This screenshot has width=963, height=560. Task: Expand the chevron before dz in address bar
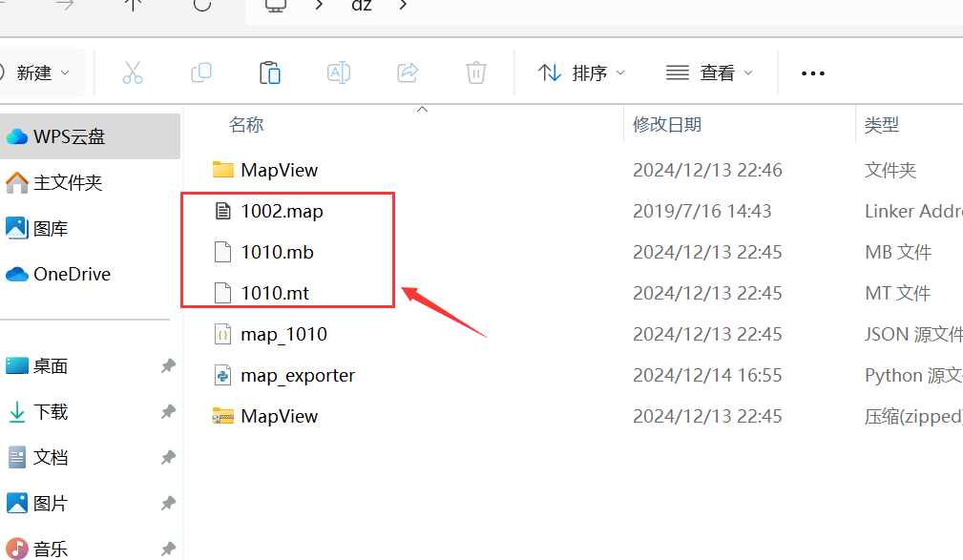pyautogui.click(x=318, y=5)
